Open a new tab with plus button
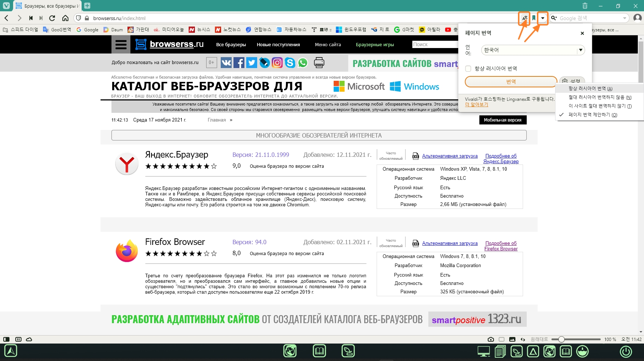 click(87, 5)
